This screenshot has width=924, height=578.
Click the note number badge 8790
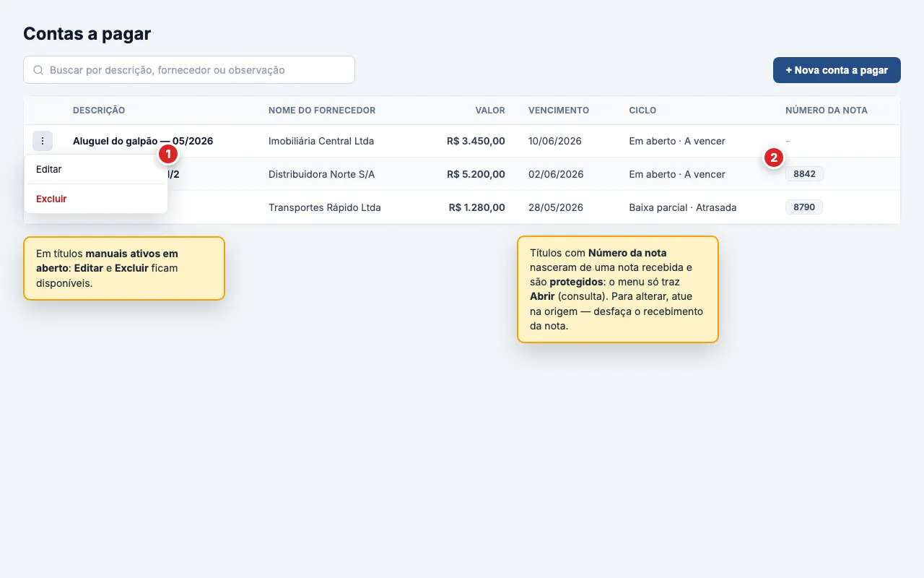804,207
